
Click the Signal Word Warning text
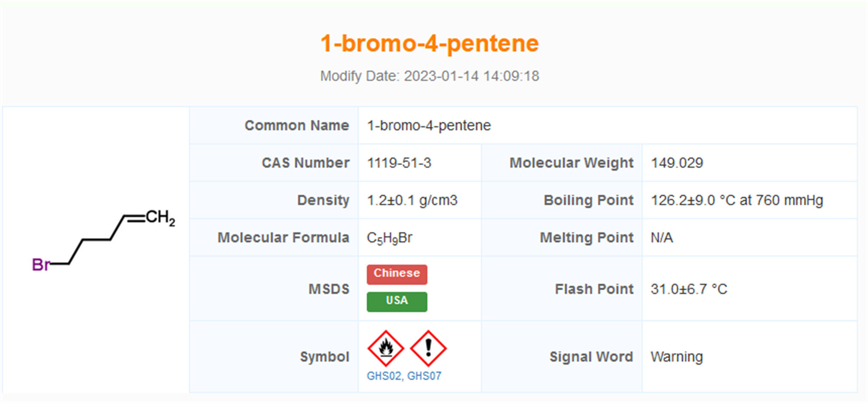pos(677,356)
